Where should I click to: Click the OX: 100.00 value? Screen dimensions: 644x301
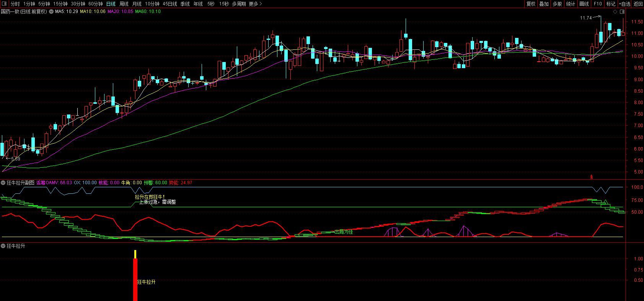click(85, 183)
